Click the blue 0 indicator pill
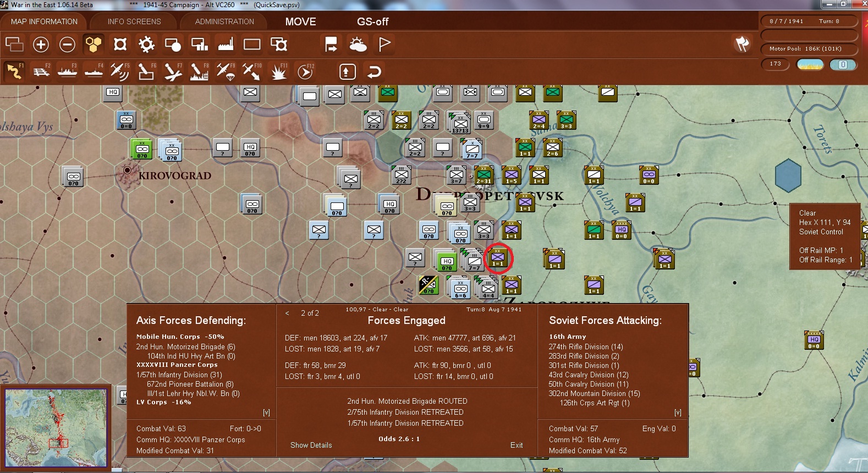This screenshot has width=868, height=473. click(843, 64)
